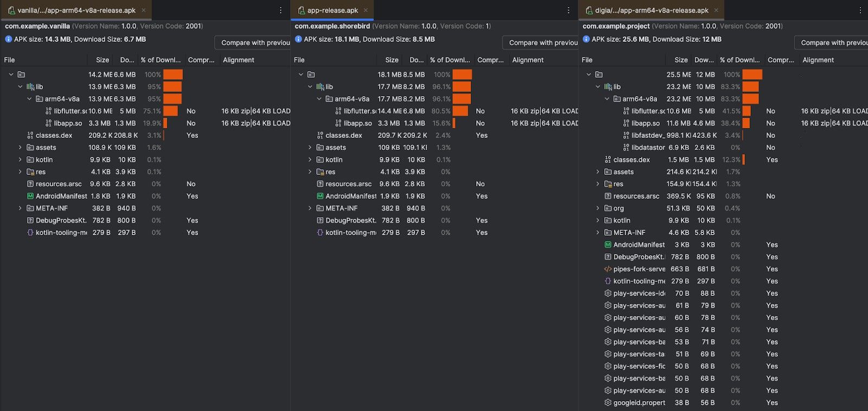Image resolution: width=868 pixels, height=411 pixels.
Task: Select libflutter.so icon in shorebird pane
Action: click(x=338, y=111)
